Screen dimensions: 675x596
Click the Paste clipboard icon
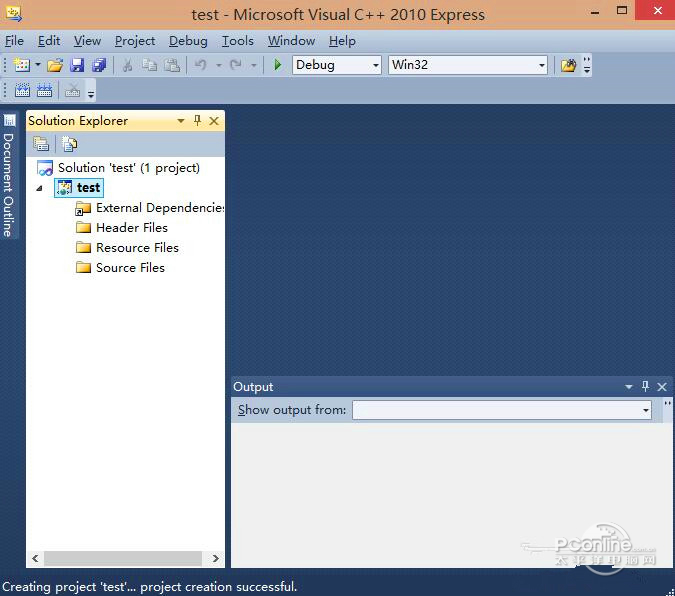pyautogui.click(x=172, y=65)
